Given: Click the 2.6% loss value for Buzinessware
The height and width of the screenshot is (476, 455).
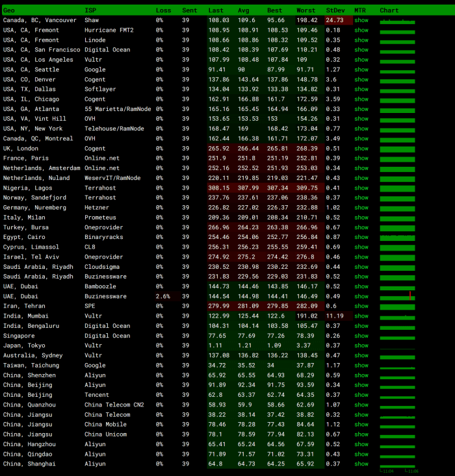Looking at the screenshot, I should pos(163,296).
